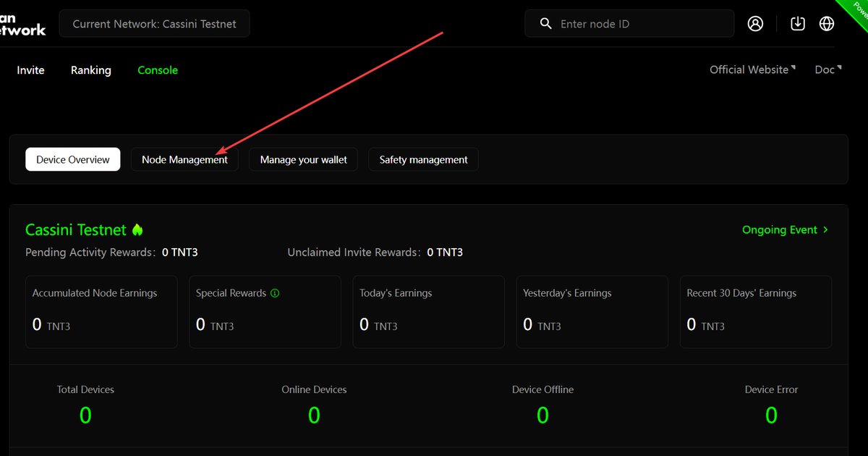
Task: Open the Manage your wallet tab
Action: [x=304, y=159]
